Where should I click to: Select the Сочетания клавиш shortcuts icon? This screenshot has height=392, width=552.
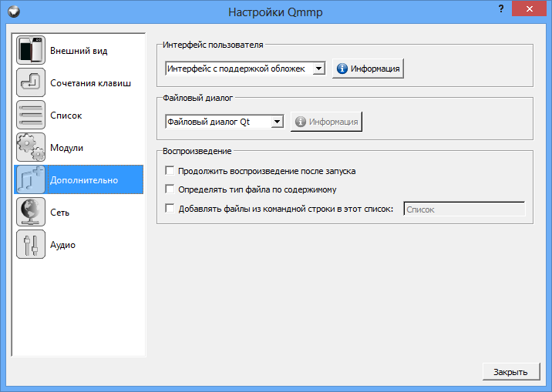[x=31, y=82]
